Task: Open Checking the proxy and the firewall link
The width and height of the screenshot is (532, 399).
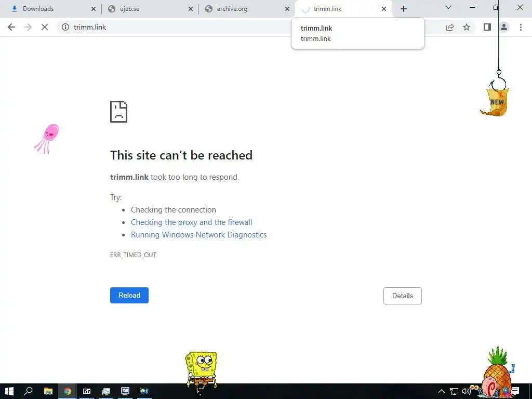Action: (x=191, y=222)
